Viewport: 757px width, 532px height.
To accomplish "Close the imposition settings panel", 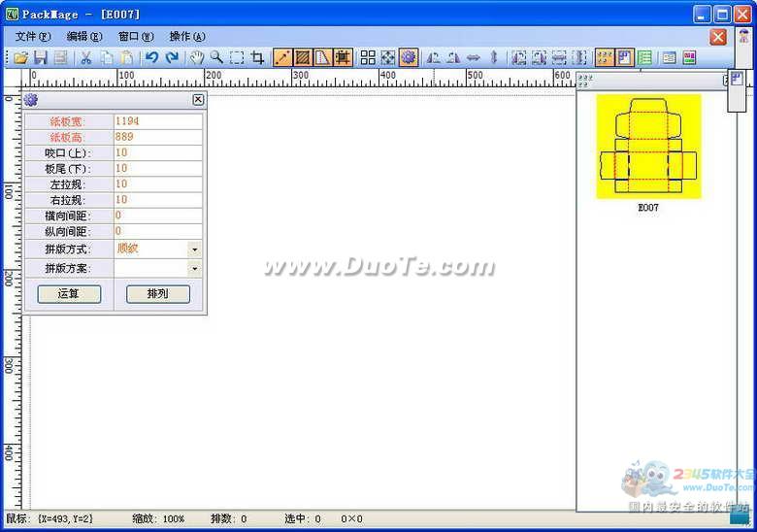I will click(x=198, y=99).
